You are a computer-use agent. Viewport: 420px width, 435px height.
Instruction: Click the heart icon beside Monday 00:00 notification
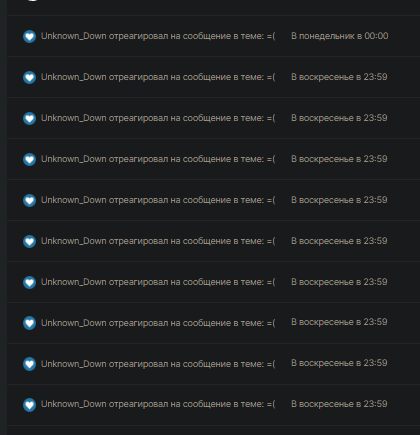click(x=29, y=36)
